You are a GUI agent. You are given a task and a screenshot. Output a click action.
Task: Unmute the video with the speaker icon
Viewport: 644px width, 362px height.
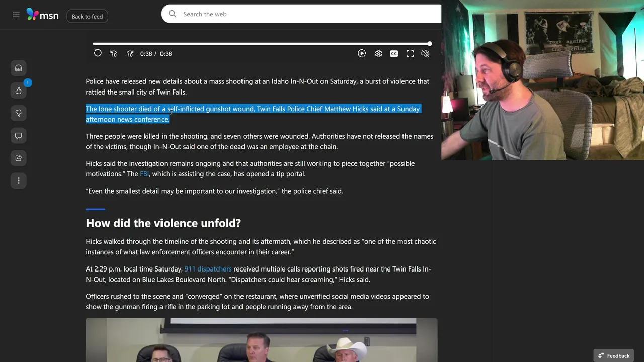tap(425, 54)
